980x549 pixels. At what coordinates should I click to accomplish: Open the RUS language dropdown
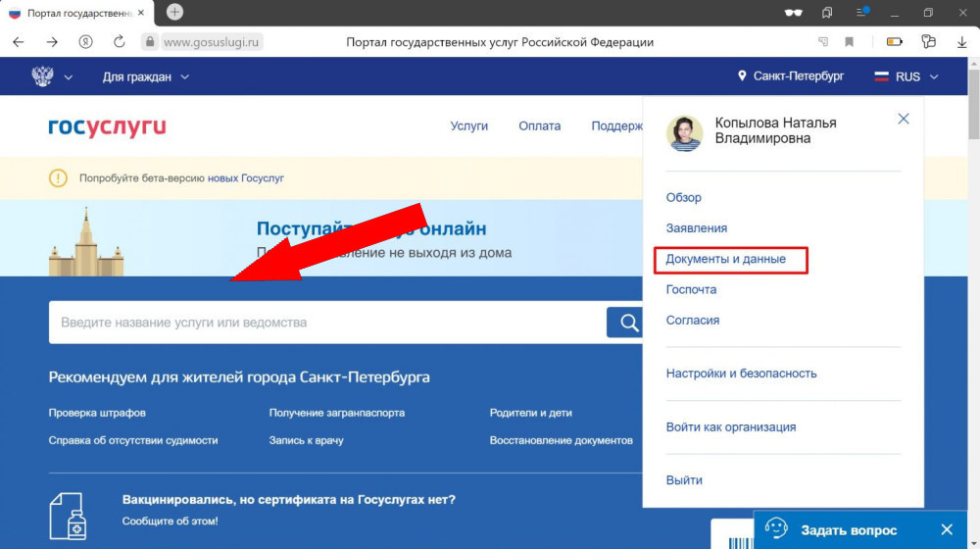[x=906, y=76]
